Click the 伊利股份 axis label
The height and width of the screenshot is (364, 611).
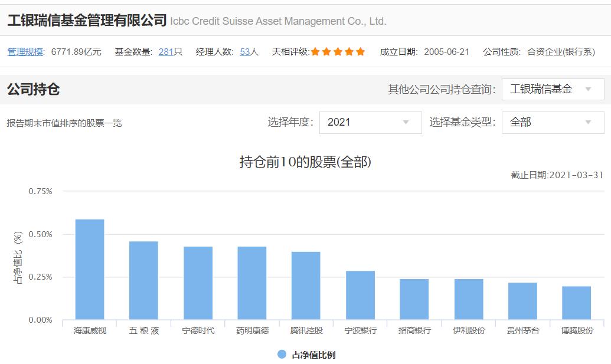pyautogui.click(x=469, y=330)
